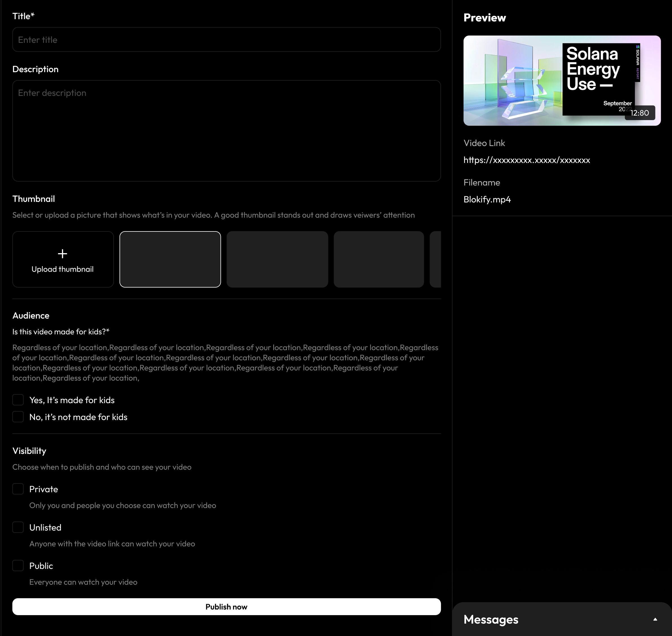The image size is (672, 636).
Task: Check No, it's not made for kids
Action: (x=18, y=417)
